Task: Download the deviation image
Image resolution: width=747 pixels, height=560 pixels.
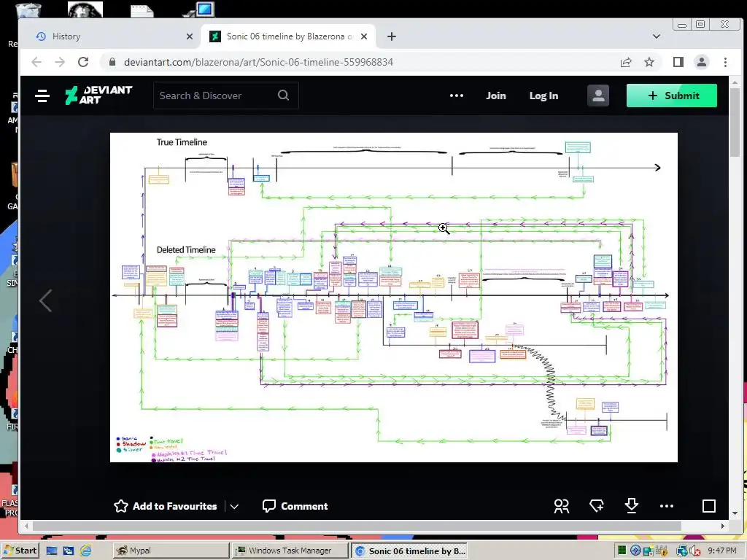Action: [631, 506]
